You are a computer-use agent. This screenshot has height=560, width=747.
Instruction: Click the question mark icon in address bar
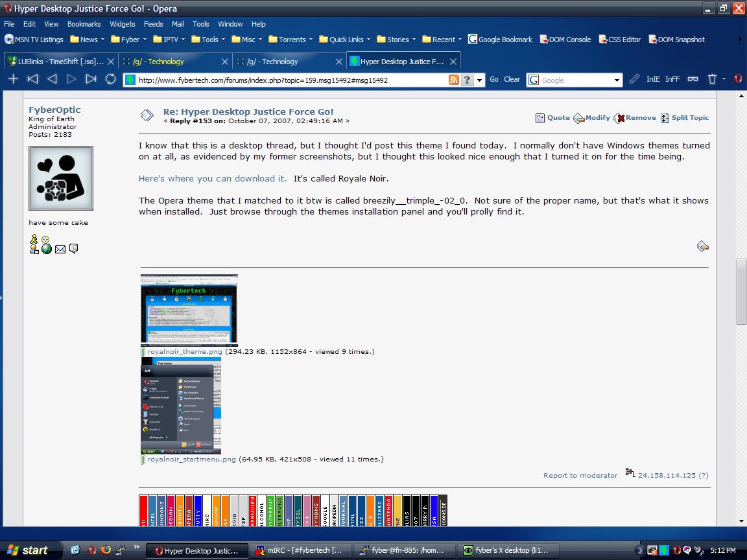467,80
